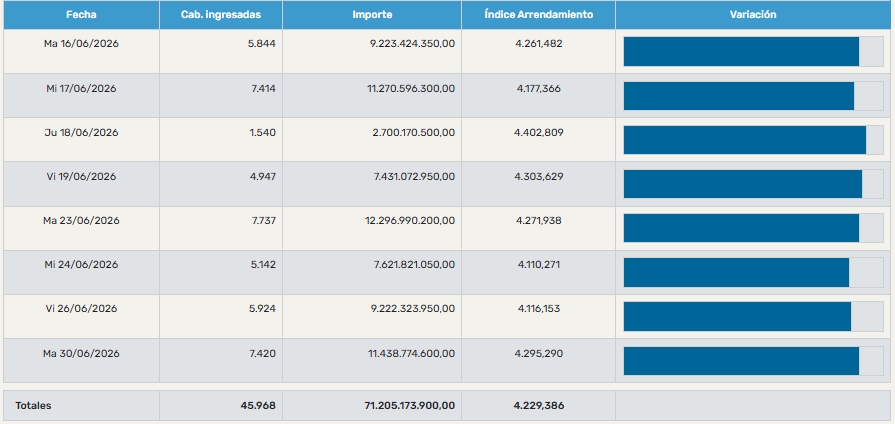Select the Ma 23/06/2026 date cell
The image size is (895, 424).
pyautogui.click(x=81, y=220)
